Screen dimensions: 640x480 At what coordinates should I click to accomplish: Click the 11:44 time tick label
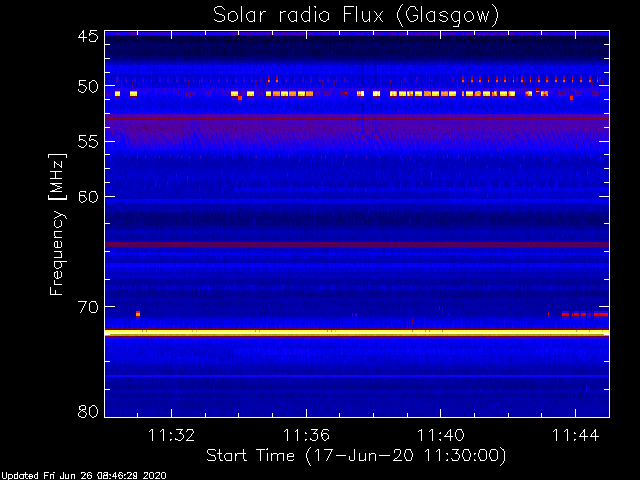click(x=576, y=436)
